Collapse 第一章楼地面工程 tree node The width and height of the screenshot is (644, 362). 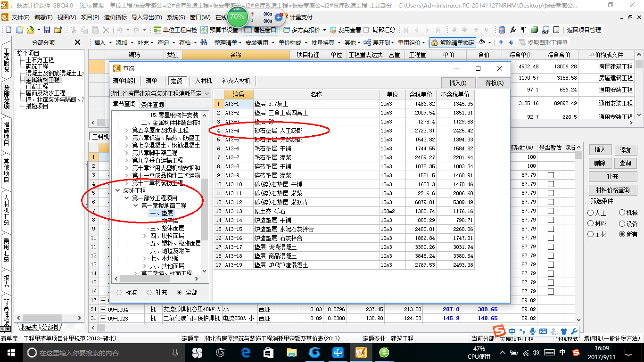(x=135, y=206)
